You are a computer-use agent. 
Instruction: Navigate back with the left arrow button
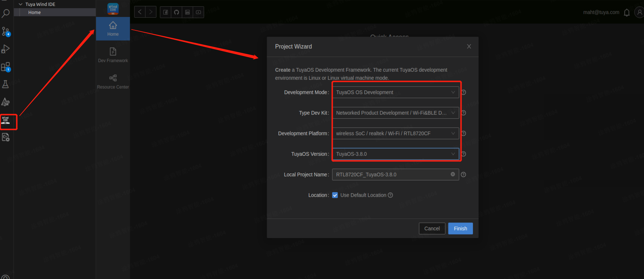point(140,12)
